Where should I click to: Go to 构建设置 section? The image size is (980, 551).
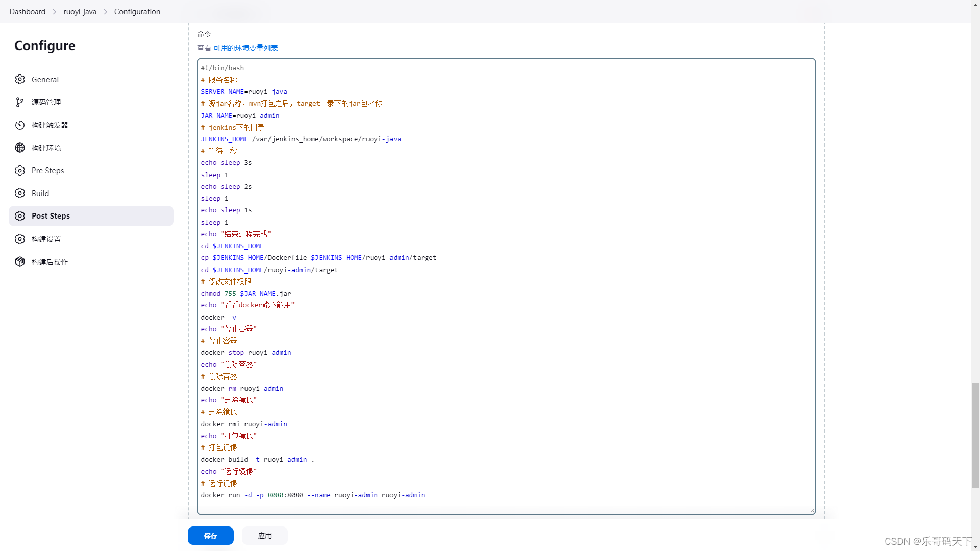(x=91, y=239)
